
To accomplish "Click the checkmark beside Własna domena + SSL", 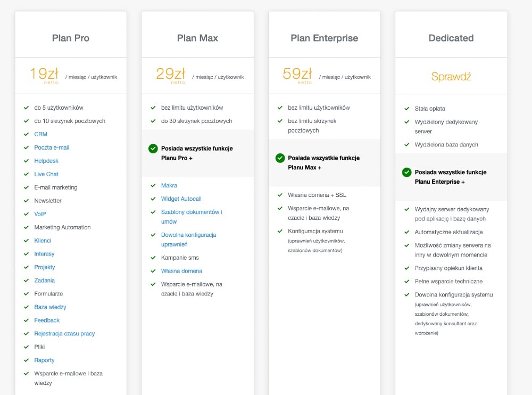I will tap(280, 195).
